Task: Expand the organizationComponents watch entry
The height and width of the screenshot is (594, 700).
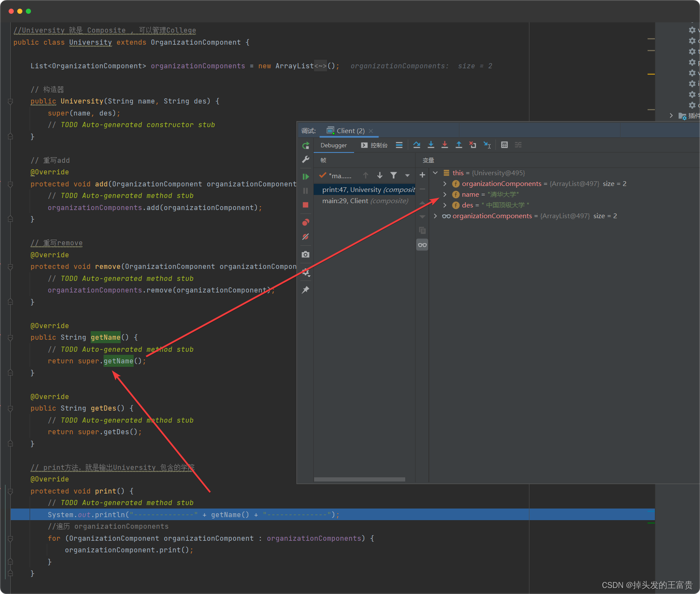Action: [x=435, y=216]
